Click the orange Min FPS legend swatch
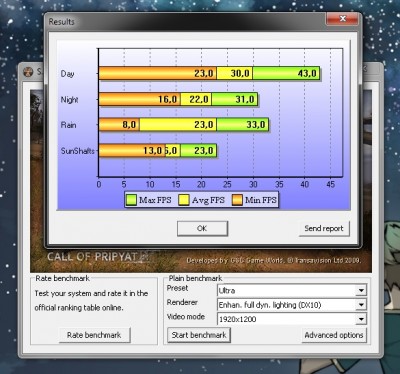400x374 pixels. (237, 200)
